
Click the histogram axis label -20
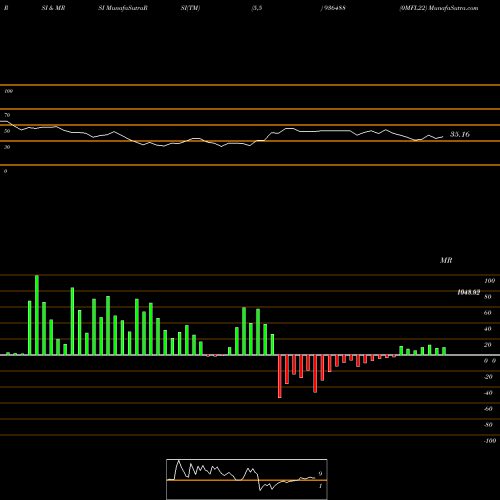point(488,377)
